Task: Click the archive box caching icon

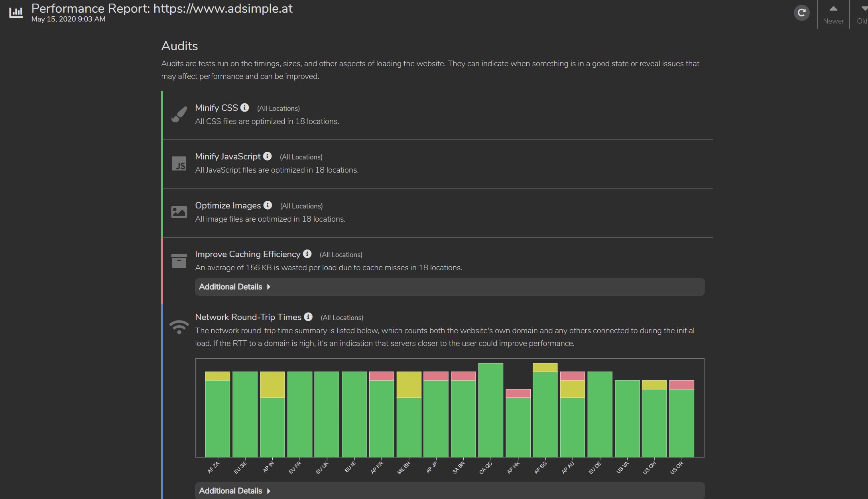Action: pos(179,261)
